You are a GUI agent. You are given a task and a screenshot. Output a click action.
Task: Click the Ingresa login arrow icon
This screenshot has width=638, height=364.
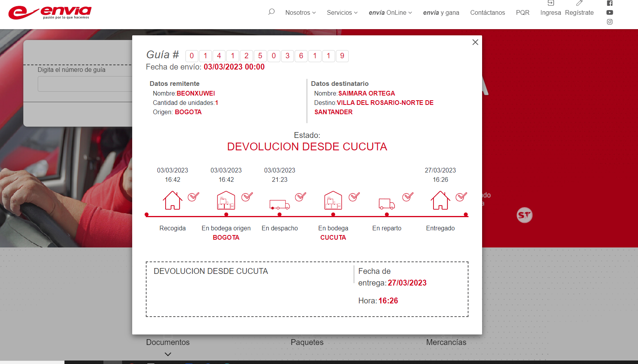coord(551,3)
